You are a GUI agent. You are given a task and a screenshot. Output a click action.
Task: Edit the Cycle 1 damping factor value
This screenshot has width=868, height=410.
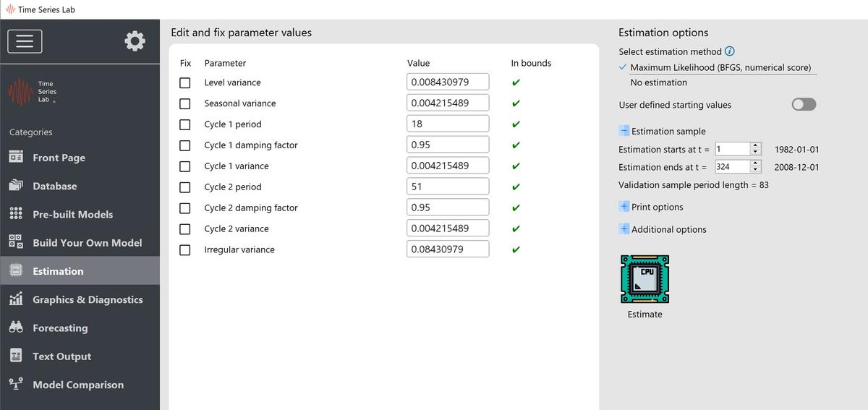(448, 145)
